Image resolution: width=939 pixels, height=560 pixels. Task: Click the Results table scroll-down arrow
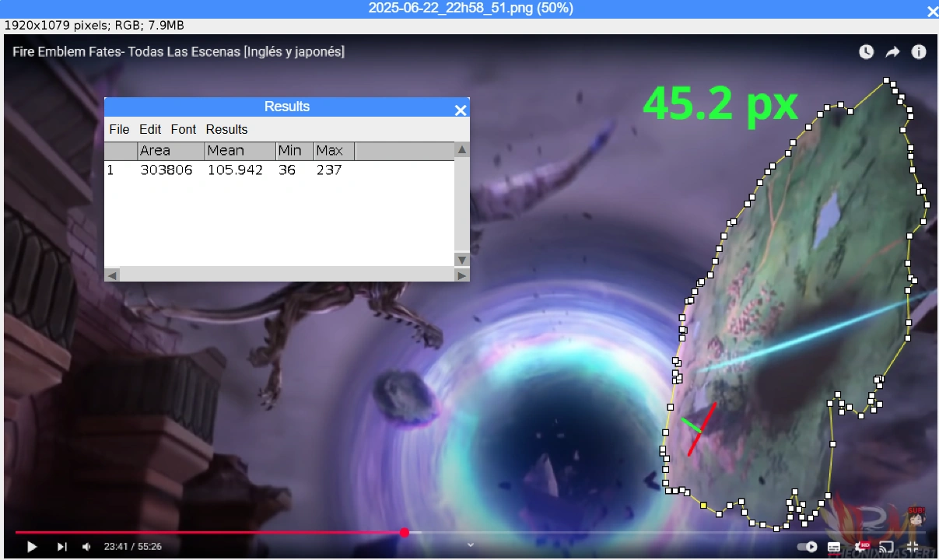pos(462,260)
